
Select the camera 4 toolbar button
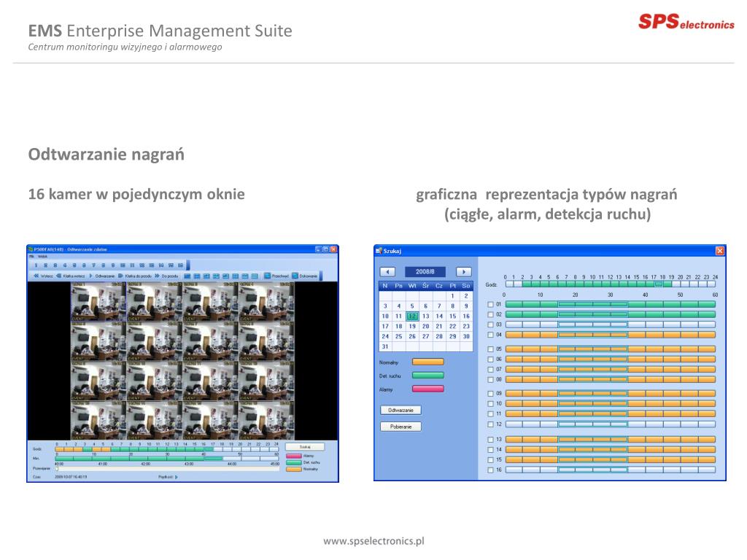coord(65,265)
